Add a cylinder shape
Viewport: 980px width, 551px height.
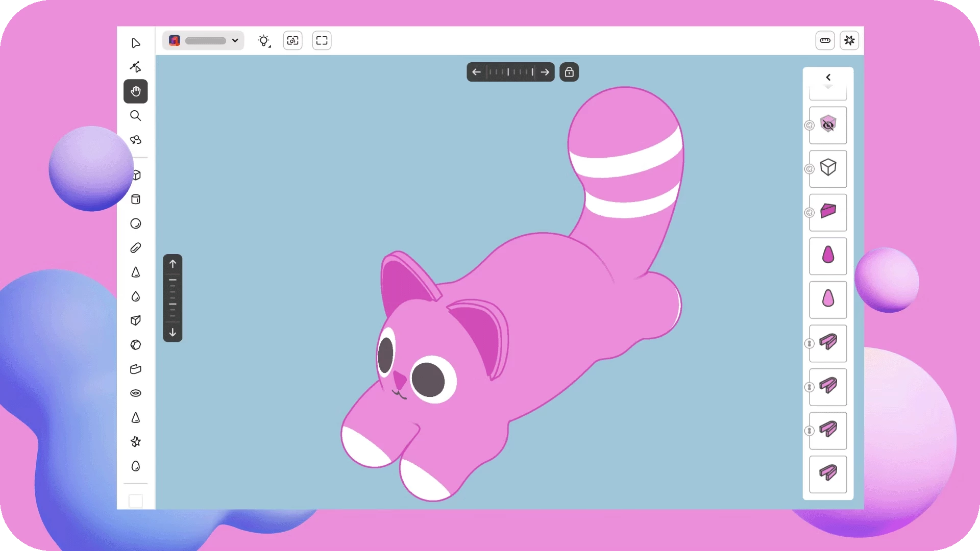[x=135, y=199]
